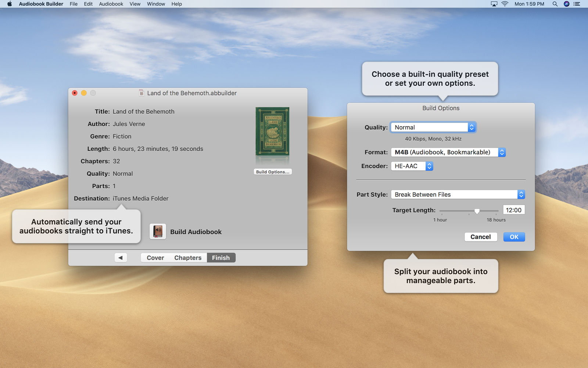The image size is (588, 368).
Task: Click the green book cover thumbnail
Action: 272,131
